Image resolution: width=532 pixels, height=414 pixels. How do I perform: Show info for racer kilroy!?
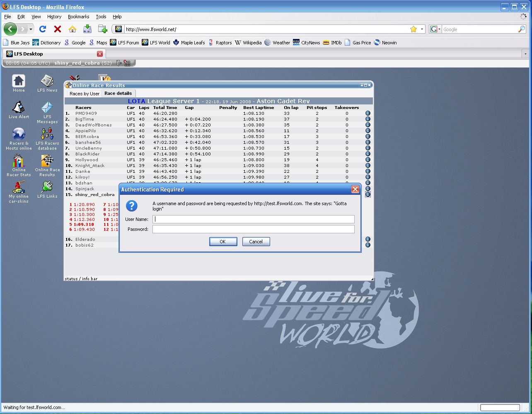368,177
